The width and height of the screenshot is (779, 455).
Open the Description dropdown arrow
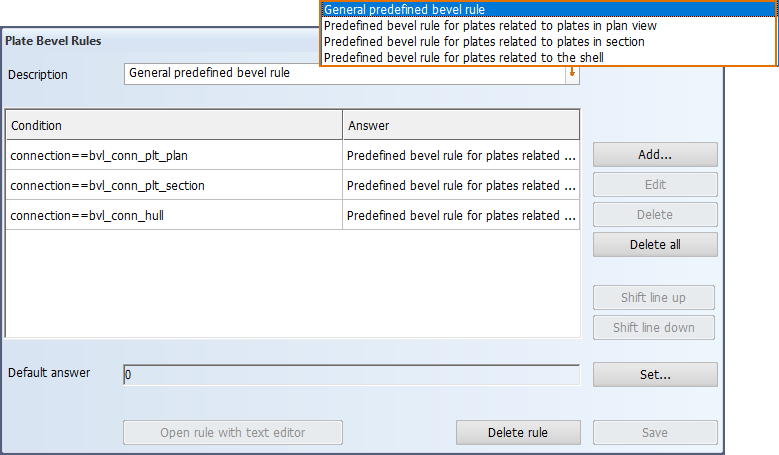click(x=572, y=74)
